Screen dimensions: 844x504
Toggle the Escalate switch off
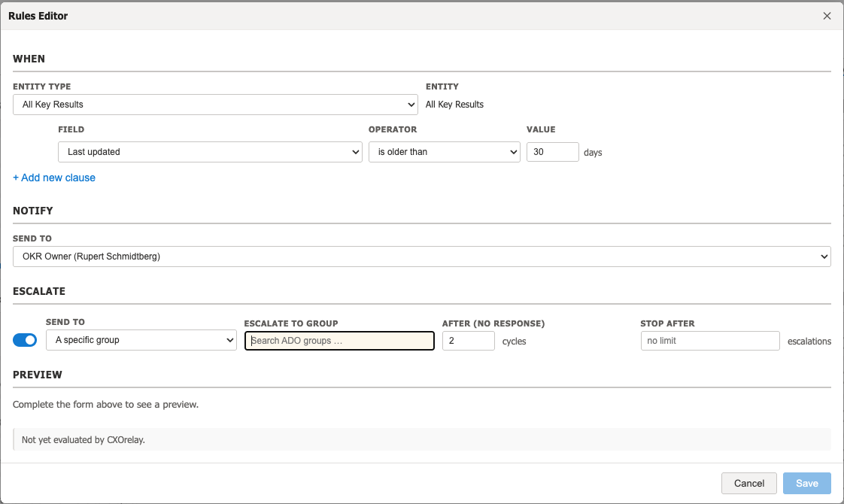(25, 340)
